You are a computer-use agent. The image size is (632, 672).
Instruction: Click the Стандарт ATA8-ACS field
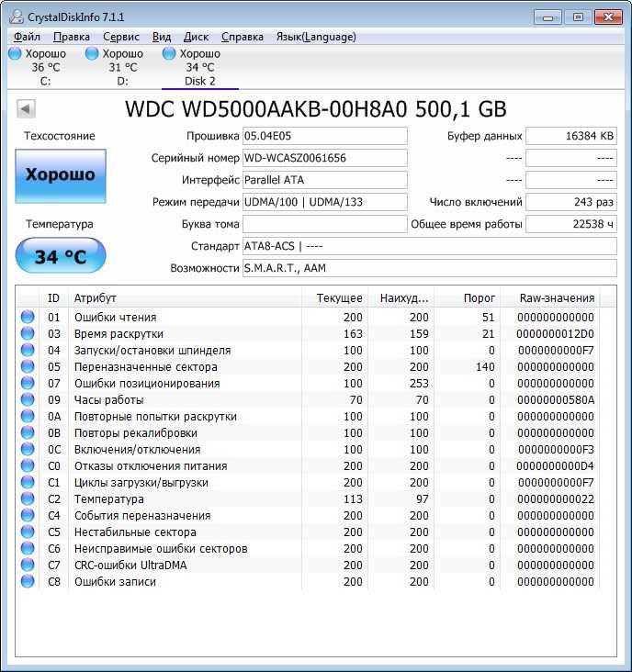pyautogui.click(x=430, y=246)
